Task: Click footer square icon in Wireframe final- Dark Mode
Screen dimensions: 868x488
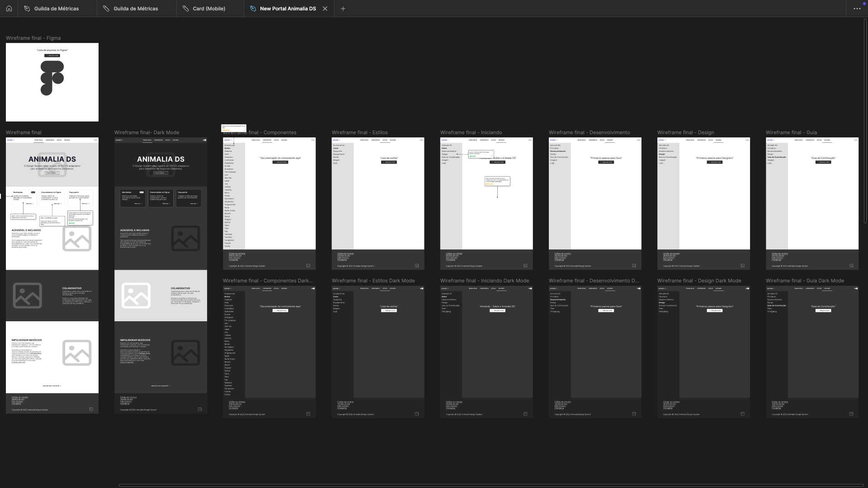Action: coord(200,409)
